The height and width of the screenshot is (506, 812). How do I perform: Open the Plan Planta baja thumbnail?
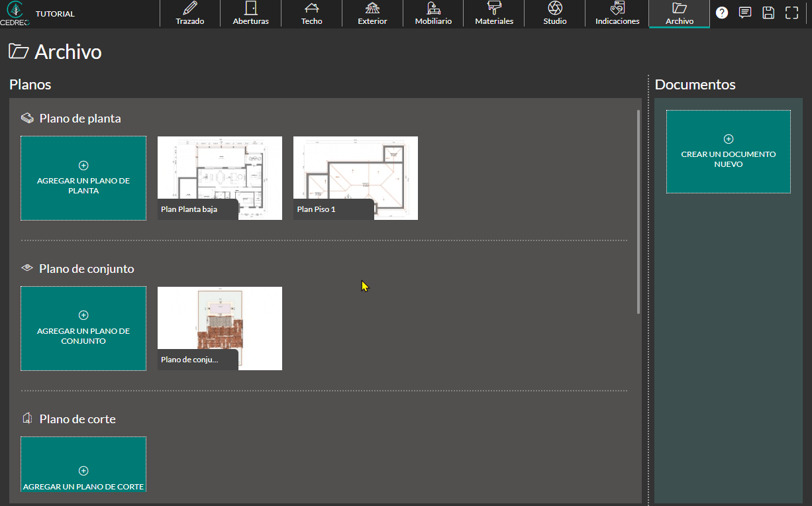coord(220,178)
